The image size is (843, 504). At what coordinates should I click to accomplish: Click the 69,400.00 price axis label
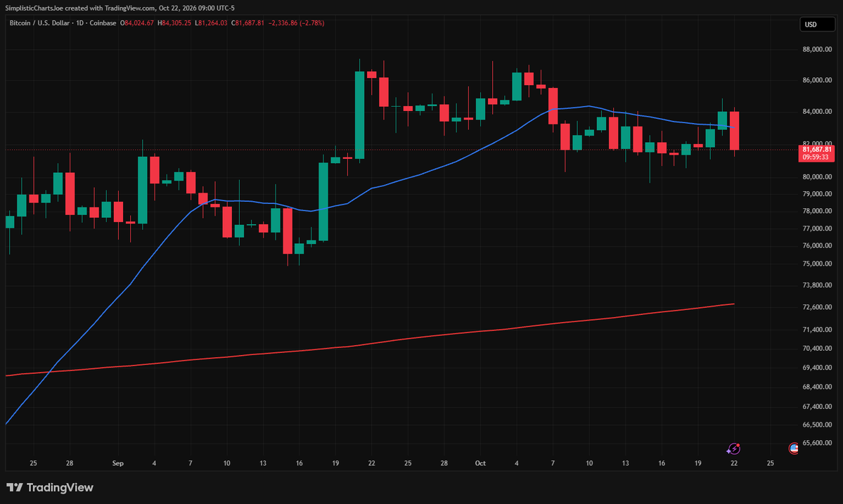pos(817,368)
